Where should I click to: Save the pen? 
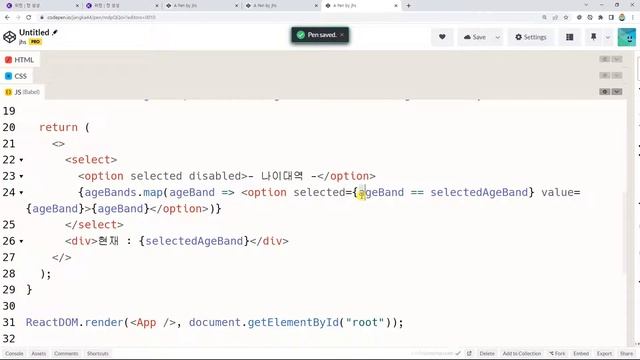pos(475,37)
